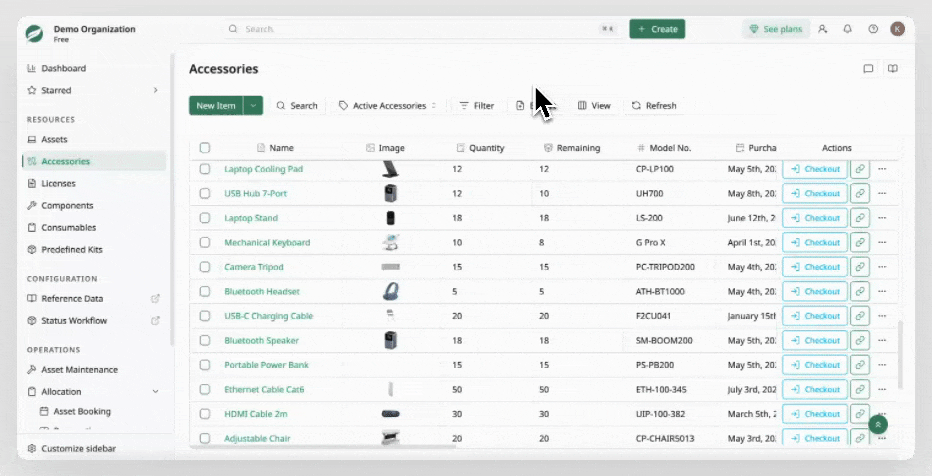Screen dimensions: 932x476
Task: Open the documentation book icon
Action: 892,68
